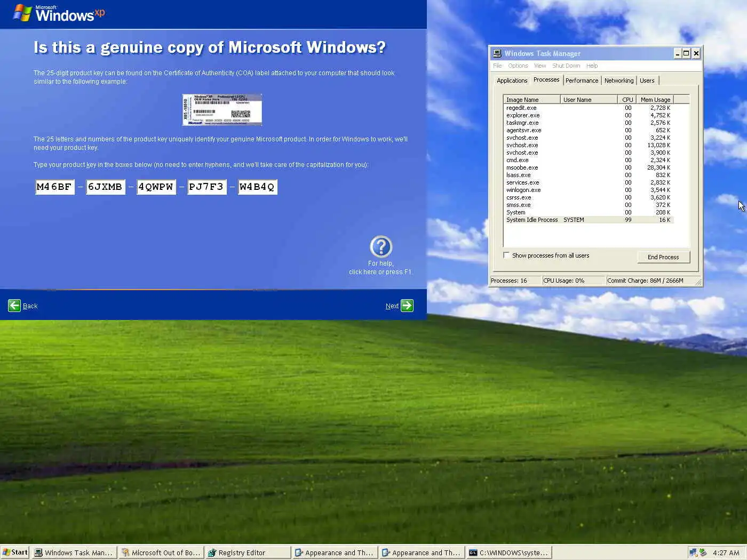Open the View menu in Task Manager
The image size is (747, 560).
pyautogui.click(x=540, y=66)
